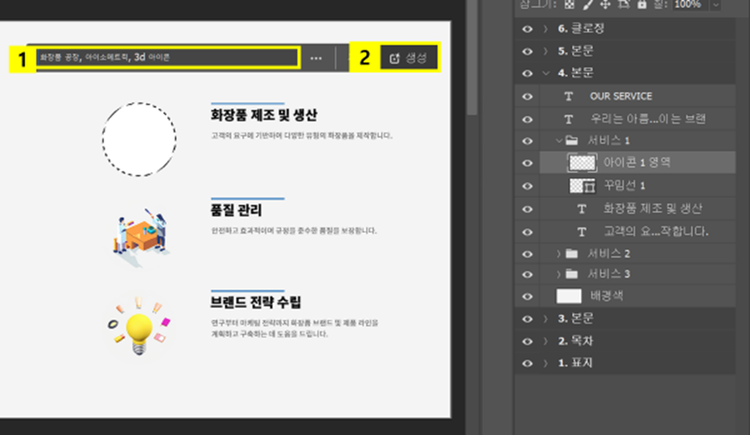Select the 아이콘 1 영역 layer name
The image size is (750, 435).
(637, 163)
